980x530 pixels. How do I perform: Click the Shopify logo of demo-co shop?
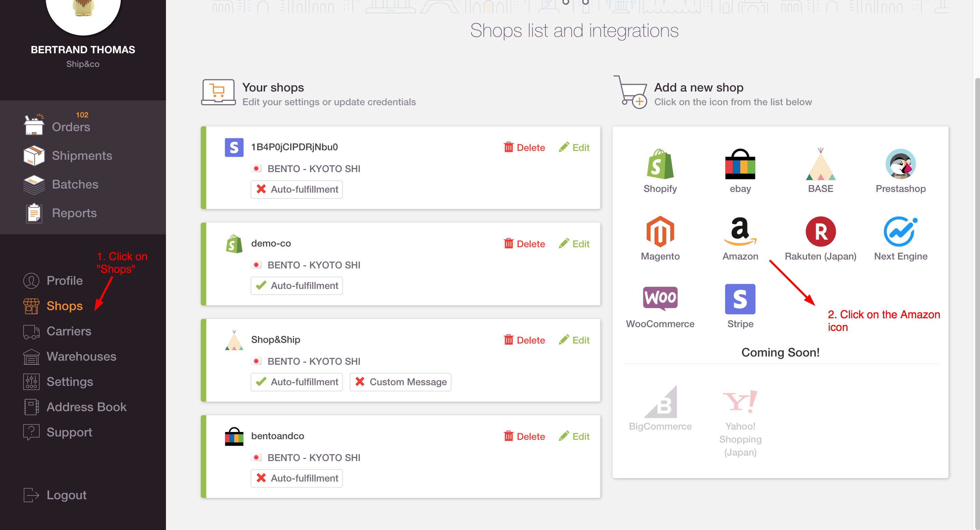(x=234, y=243)
